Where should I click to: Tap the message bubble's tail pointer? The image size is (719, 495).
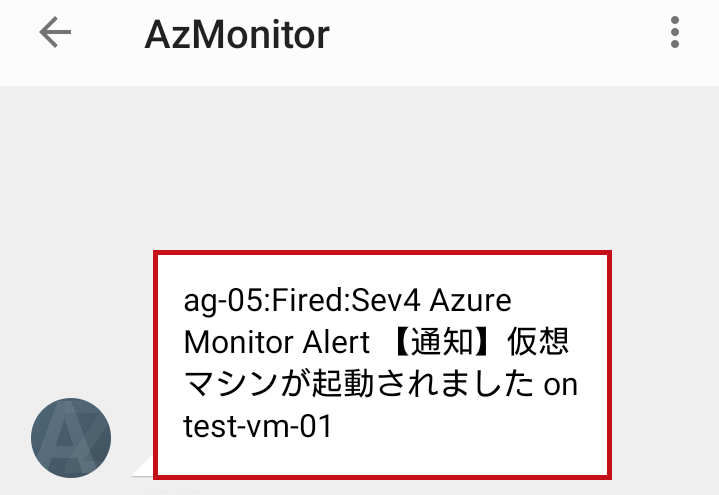(144, 467)
